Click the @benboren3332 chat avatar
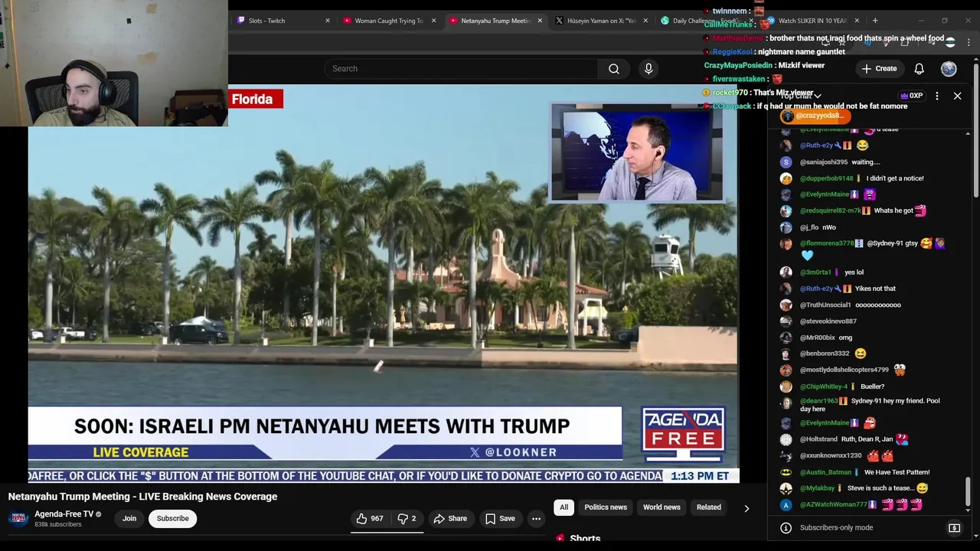 coord(786,354)
